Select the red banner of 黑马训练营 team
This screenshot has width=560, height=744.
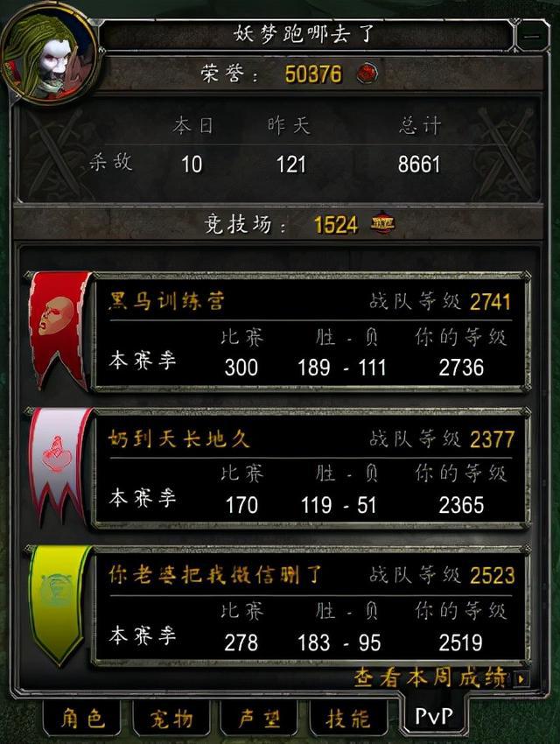tap(59, 329)
